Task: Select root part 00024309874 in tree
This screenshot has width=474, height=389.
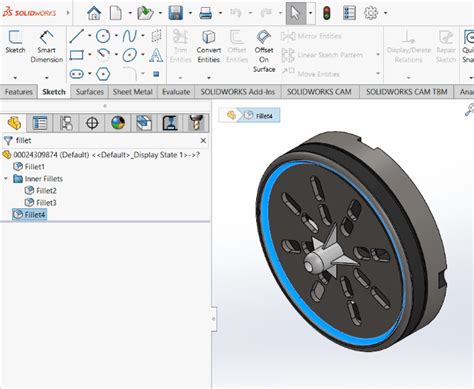Action: click(x=101, y=155)
